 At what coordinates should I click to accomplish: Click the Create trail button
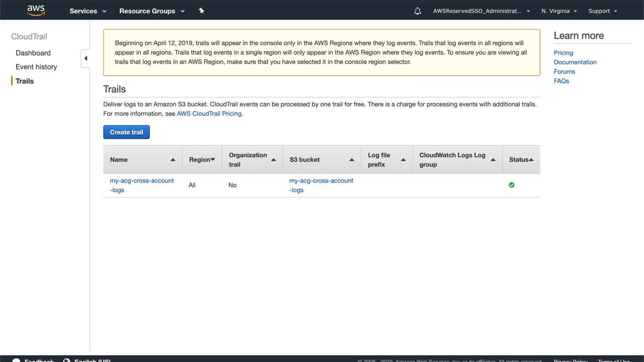[x=126, y=132]
